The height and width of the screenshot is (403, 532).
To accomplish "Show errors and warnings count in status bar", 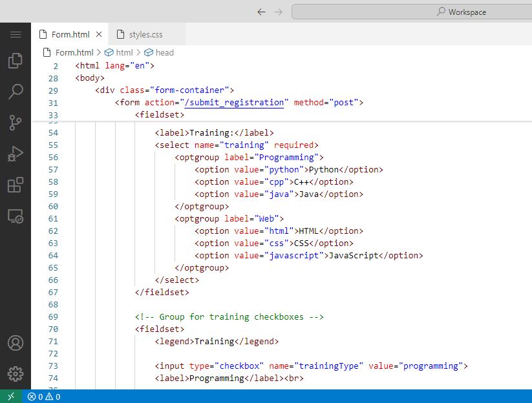I will coord(44,397).
